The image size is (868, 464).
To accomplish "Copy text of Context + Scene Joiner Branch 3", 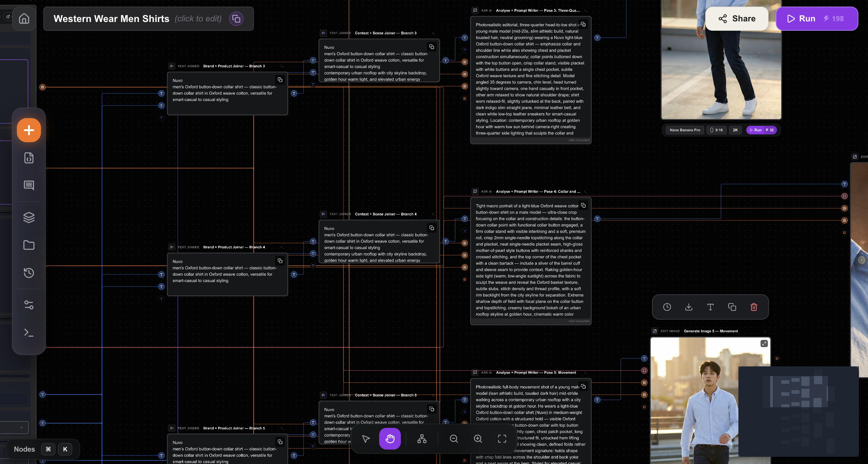I will pos(432,47).
